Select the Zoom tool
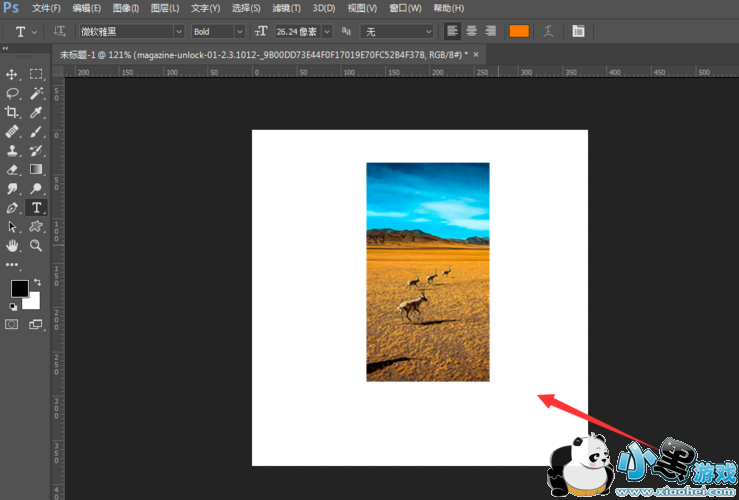Viewport: 739px width, 500px height. pyautogui.click(x=36, y=245)
